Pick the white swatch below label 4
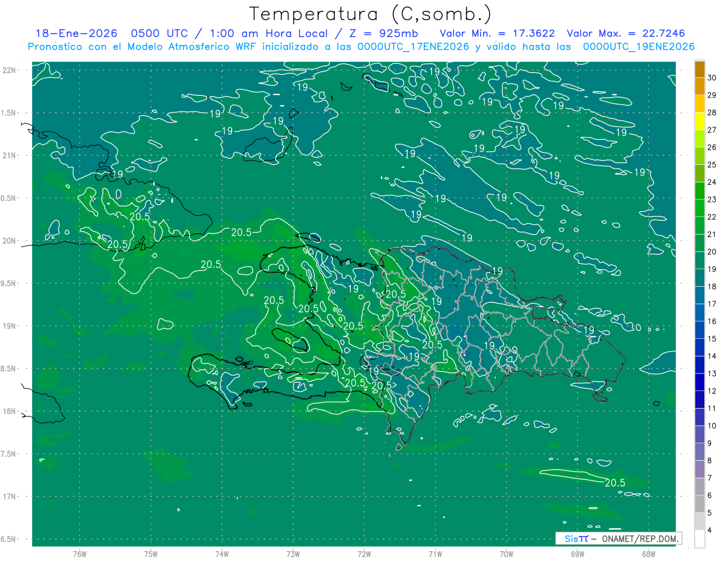Image resolution: width=728 pixels, height=562 pixels. pos(699,539)
